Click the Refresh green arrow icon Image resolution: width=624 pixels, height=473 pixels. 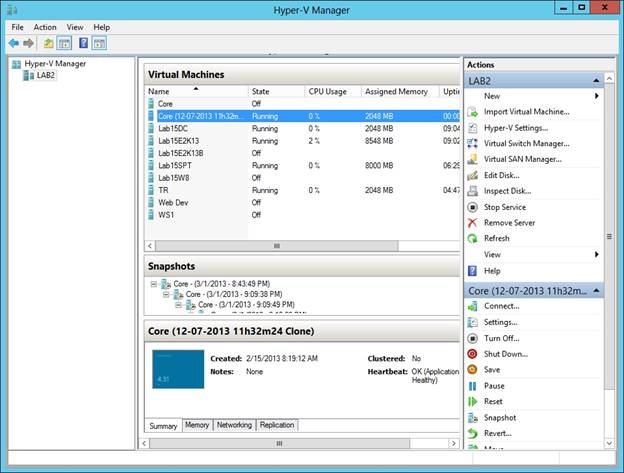472,238
